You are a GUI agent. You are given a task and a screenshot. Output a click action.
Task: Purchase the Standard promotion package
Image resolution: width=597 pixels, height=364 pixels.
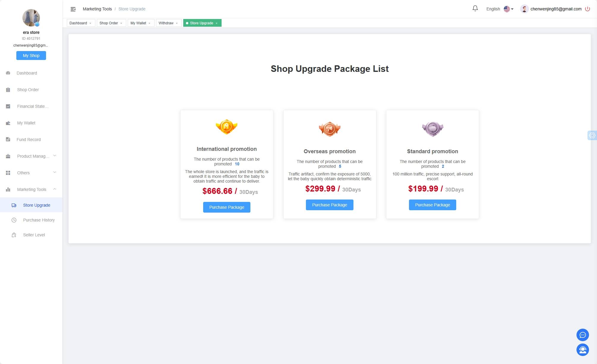(x=432, y=205)
